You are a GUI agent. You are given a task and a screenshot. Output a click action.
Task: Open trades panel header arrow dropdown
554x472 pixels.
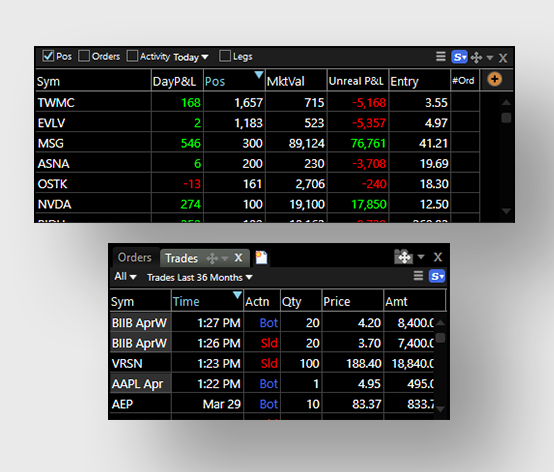421,257
